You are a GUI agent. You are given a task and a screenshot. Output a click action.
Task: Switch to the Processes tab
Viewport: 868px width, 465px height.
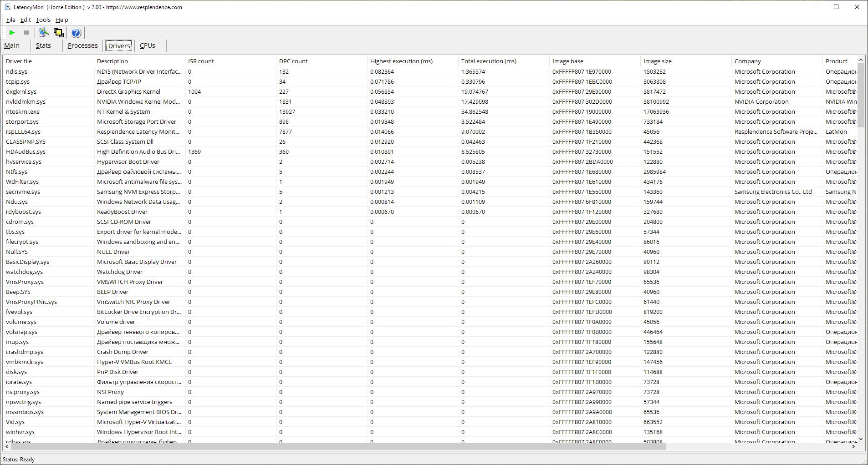pyautogui.click(x=82, y=45)
